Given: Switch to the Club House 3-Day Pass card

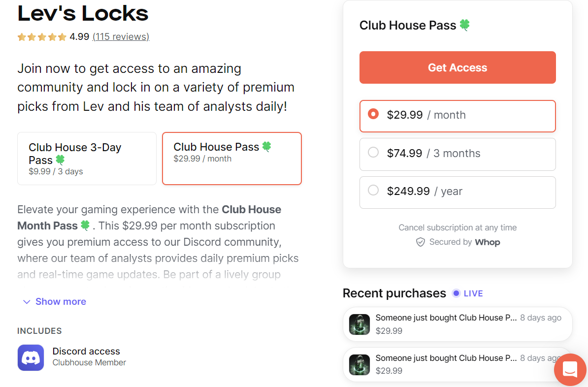Looking at the screenshot, I should pos(87,158).
